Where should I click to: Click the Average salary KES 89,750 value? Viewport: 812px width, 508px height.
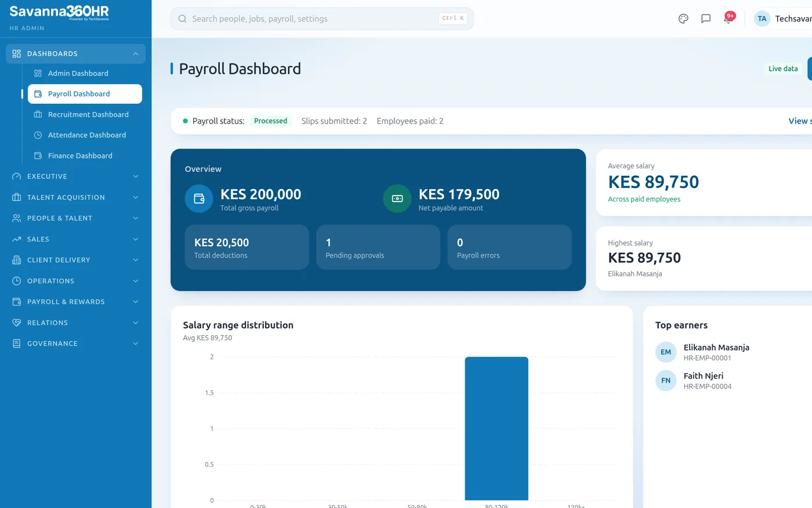pos(654,182)
